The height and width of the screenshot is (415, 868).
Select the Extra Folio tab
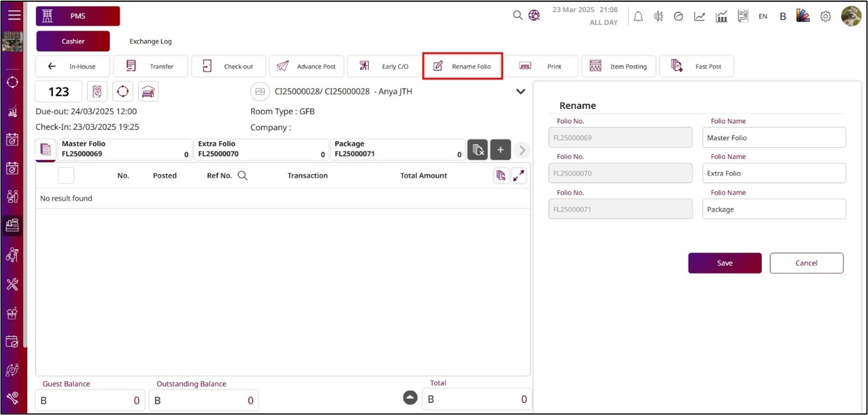coord(261,149)
